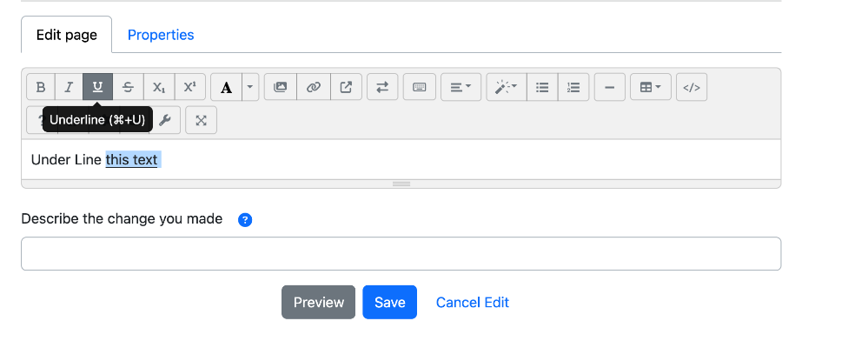Open the paragraph alignment dropdown
Screen dimensions: 868x341
461,87
